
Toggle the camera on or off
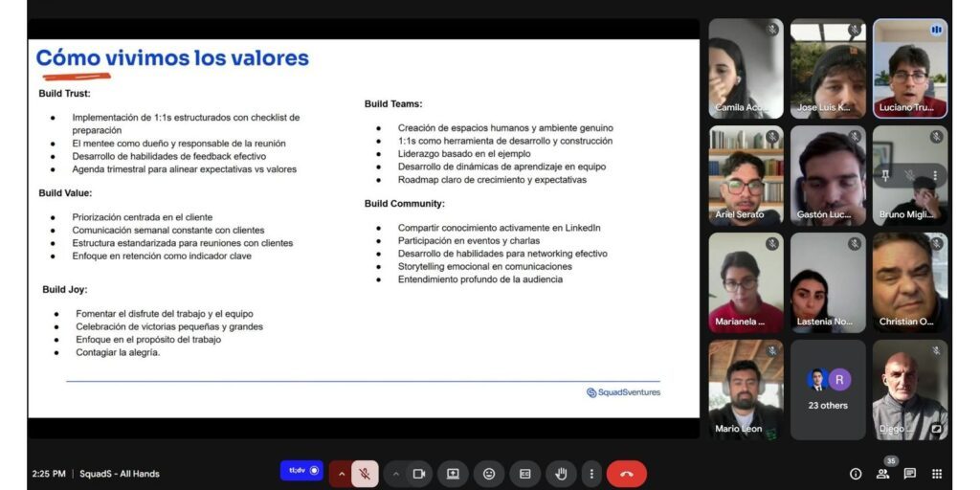point(418,473)
